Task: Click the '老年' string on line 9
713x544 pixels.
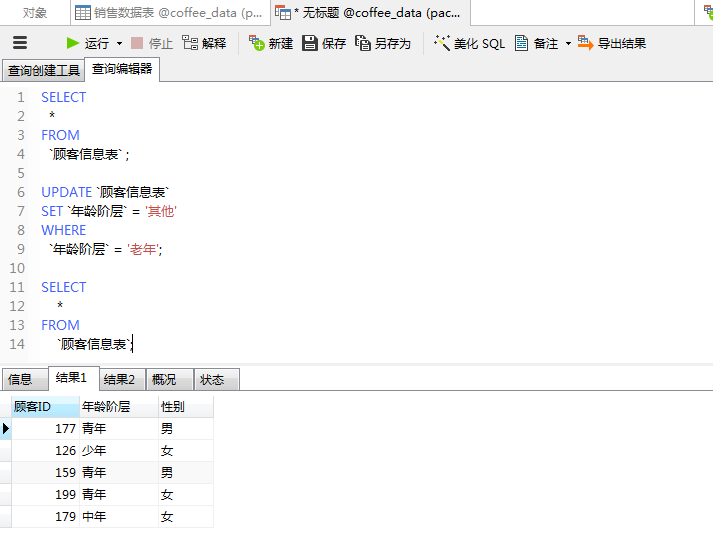Action: 143,249
